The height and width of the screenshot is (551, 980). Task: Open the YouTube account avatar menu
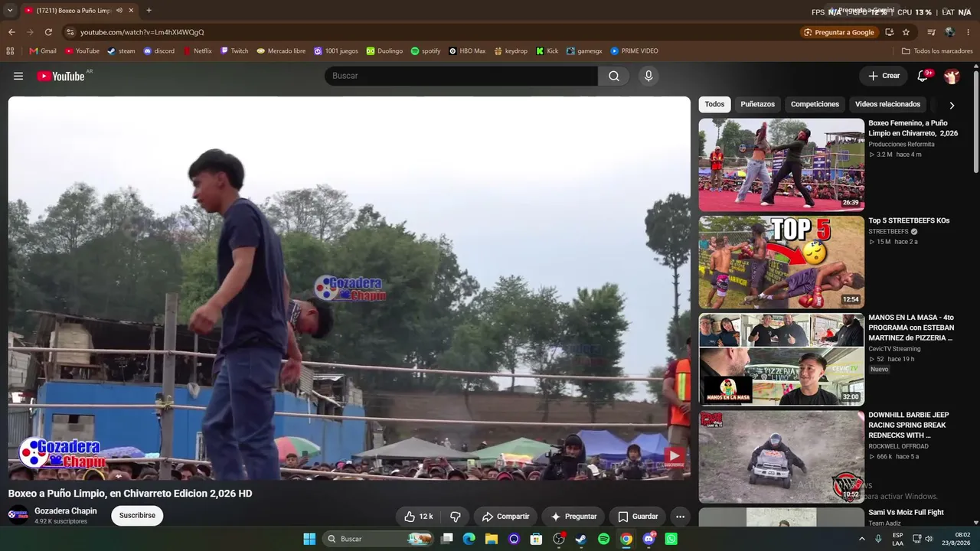click(952, 76)
